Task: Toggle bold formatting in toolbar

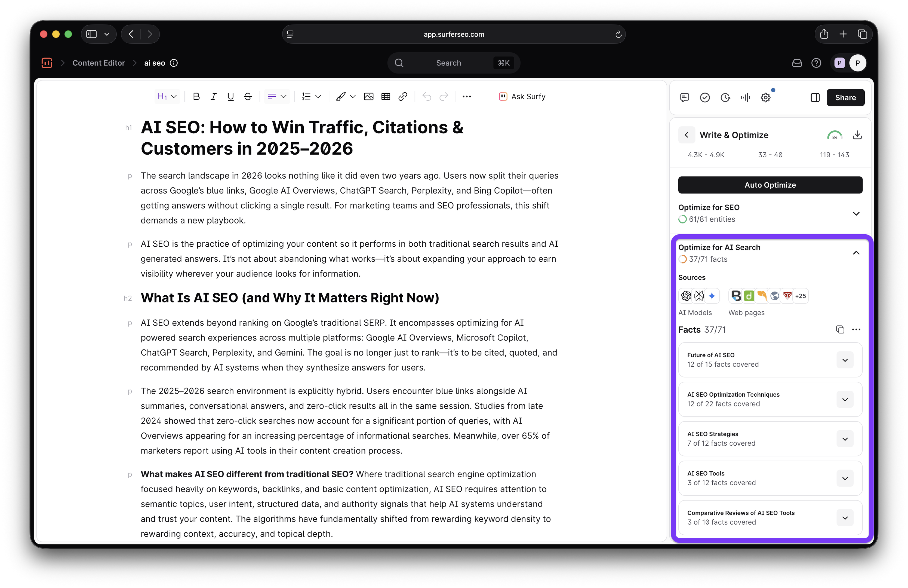Action: click(196, 97)
